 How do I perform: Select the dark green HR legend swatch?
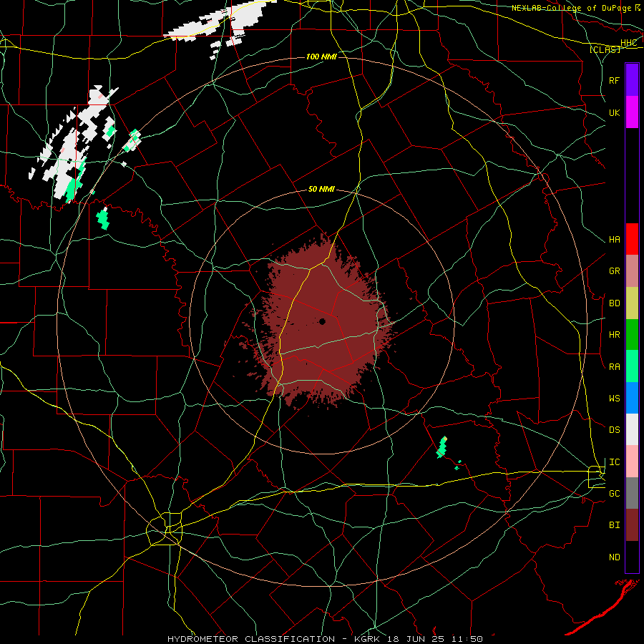pyautogui.click(x=632, y=335)
